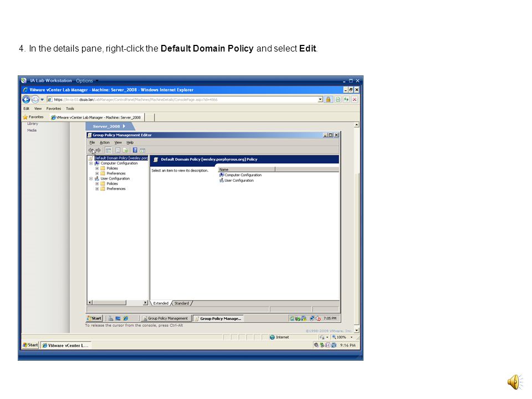Click the Internet security zone globe icon

[x=272, y=337]
